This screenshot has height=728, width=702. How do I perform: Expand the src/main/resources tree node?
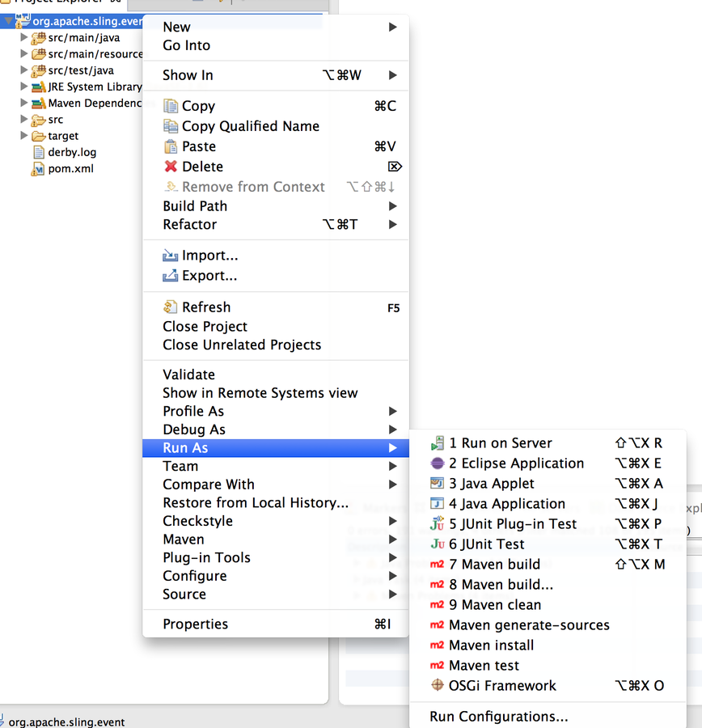23,53
